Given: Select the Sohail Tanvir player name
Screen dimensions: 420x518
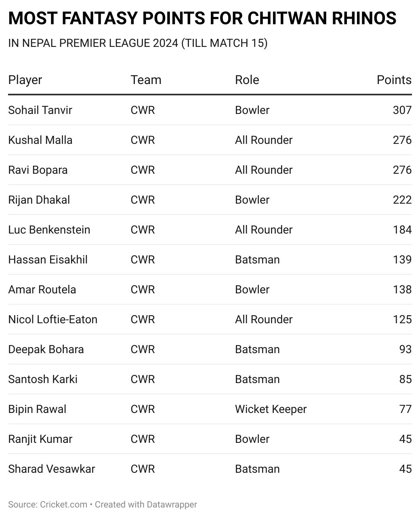Looking at the screenshot, I should pos(40,110).
